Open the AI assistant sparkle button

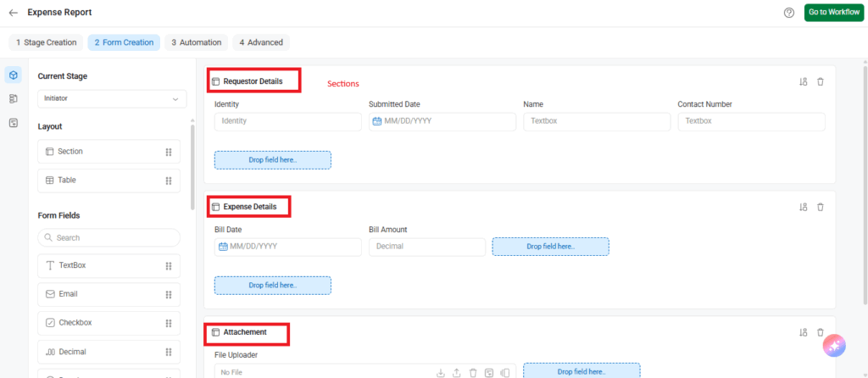pos(834,345)
